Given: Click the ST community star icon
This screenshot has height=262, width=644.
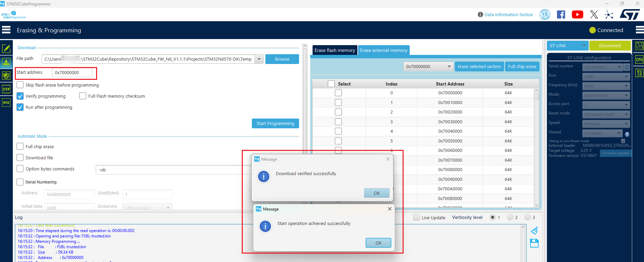Looking at the screenshot, I should pyautogui.click(x=609, y=14).
